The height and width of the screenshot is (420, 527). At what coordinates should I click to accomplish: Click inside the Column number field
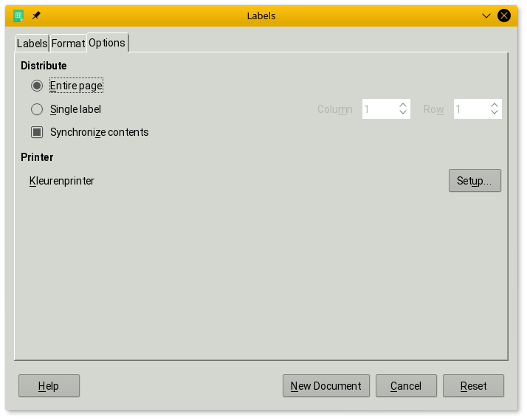379,109
